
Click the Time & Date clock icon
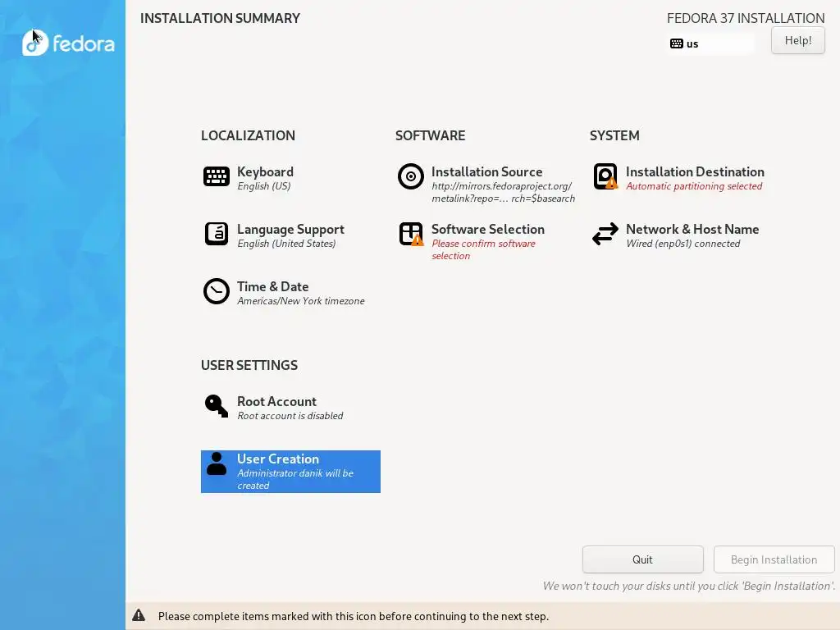click(x=217, y=291)
